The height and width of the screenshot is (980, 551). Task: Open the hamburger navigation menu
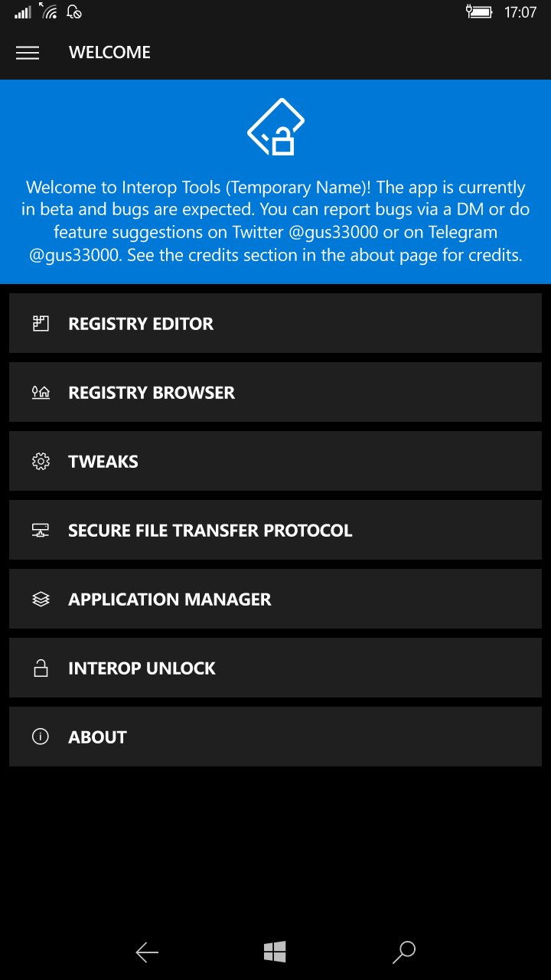coord(28,53)
